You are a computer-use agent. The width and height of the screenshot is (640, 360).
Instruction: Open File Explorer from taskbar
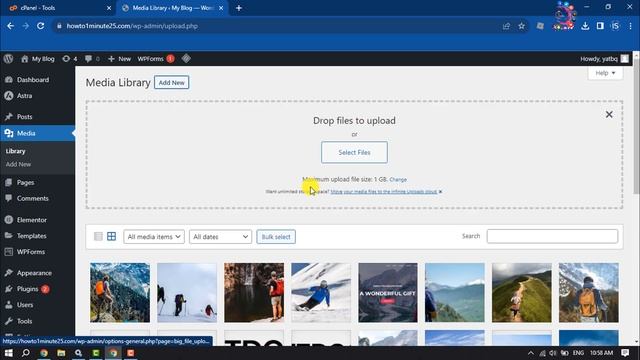click(61, 353)
